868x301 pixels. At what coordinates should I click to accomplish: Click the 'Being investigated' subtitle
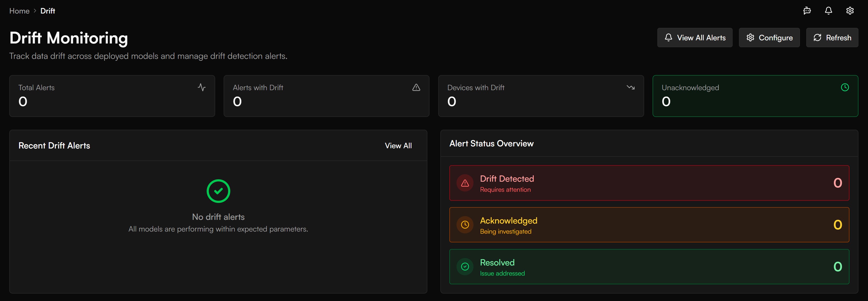pos(506,232)
